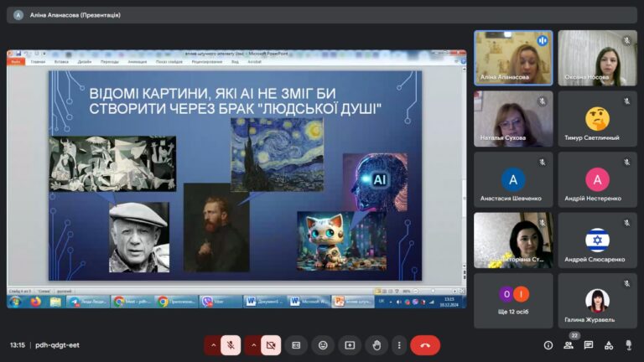Switch to Word Документ1 taskbar button
The image size is (644, 362).
[265, 302]
